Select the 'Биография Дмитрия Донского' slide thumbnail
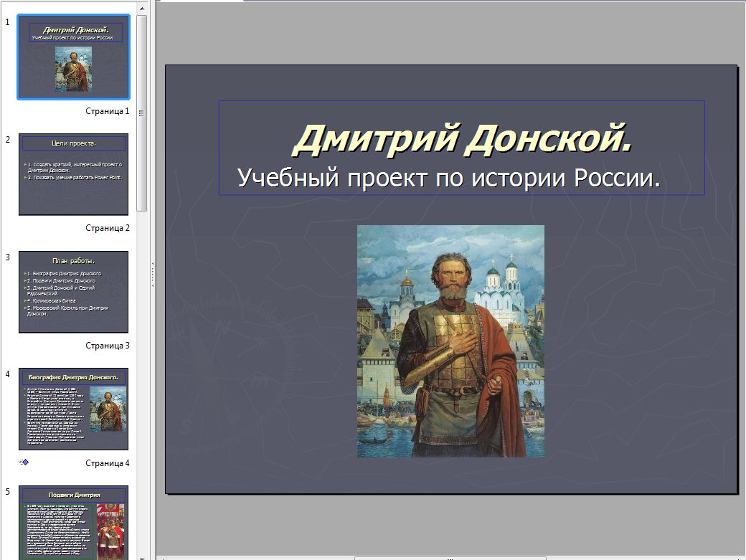The height and width of the screenshot is (560, 746). (73, 409)
